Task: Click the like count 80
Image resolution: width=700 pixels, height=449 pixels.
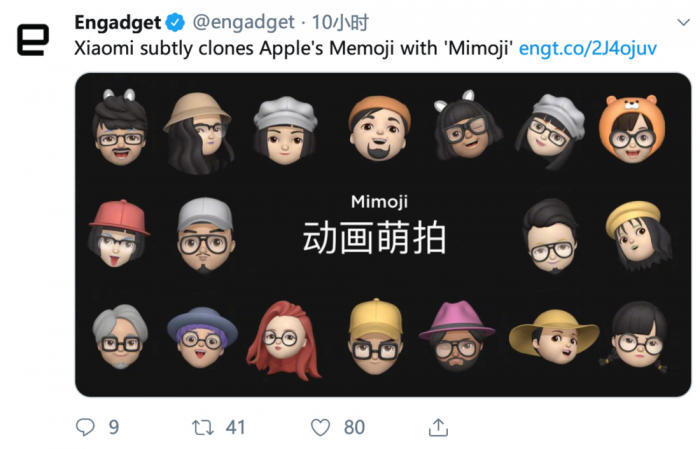Action: click(354, 427)
